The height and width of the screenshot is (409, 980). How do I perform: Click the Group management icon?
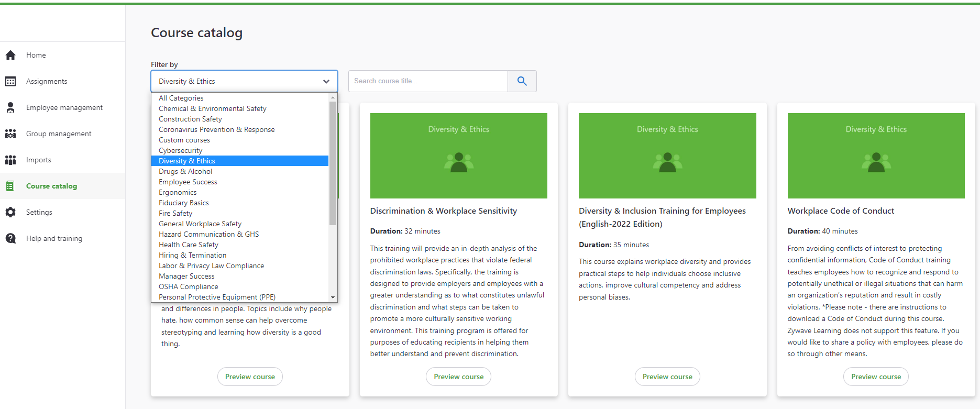coord(10,134)
